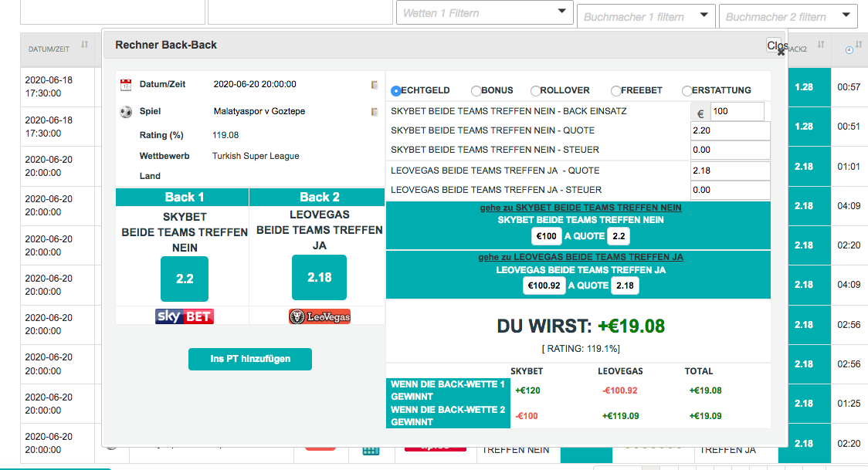This screenshot has height=470, width=868.
Task: Click the Sky Bet logo
Action: [x=185, y=316]
